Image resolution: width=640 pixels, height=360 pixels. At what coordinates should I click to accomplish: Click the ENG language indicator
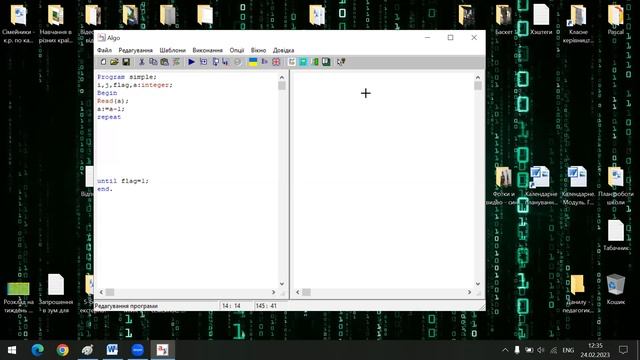pyautogui.click(x=568, y=350)
